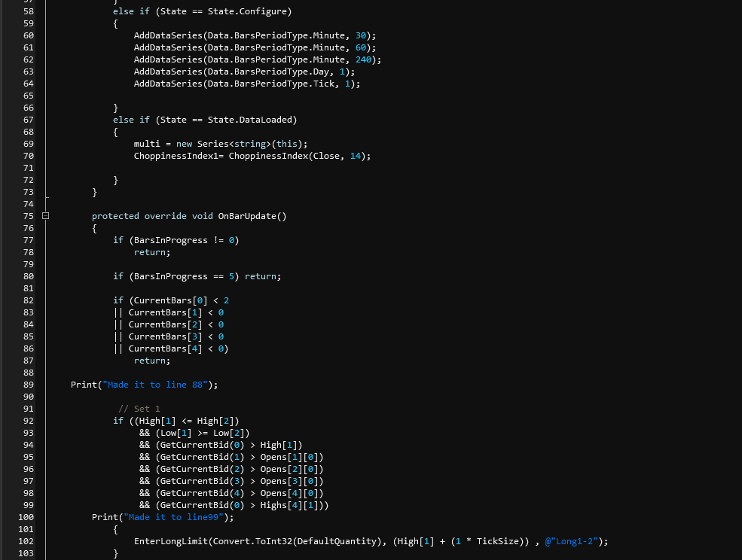
Task: Click '&& (GetCurrentBid(0) > High[1])' line
Action: point(221,445)
